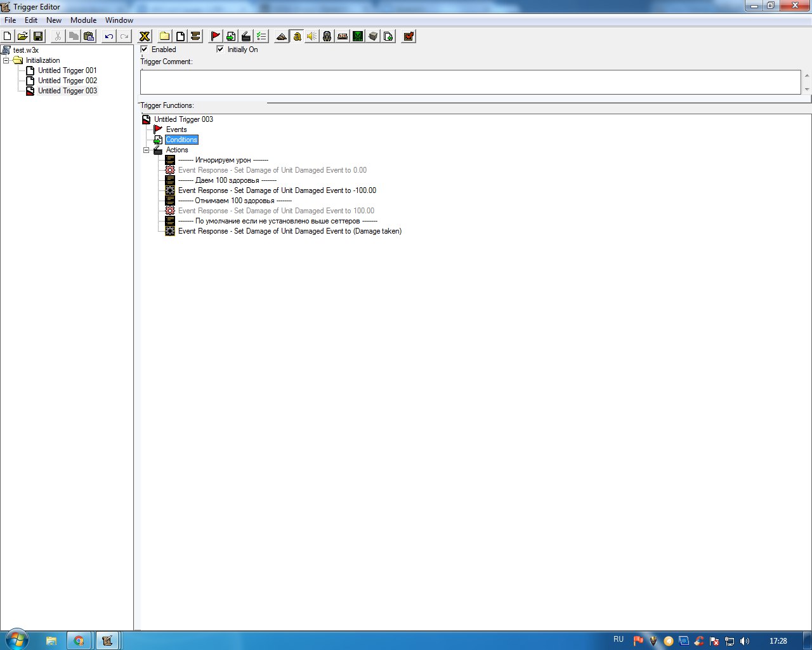Insert a New Trigger Comment from the toolbar
This screenshot has width=812, height=650.
195,36
